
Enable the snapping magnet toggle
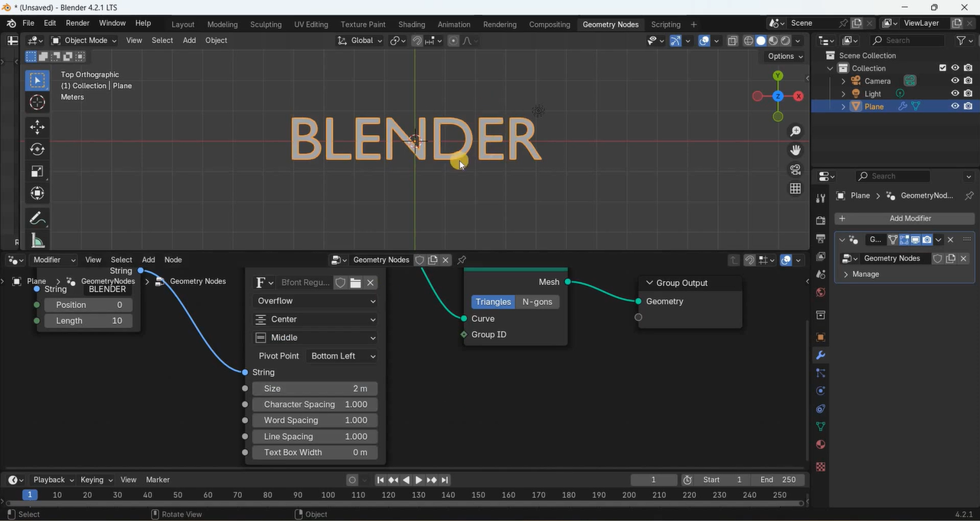point(417,41)
